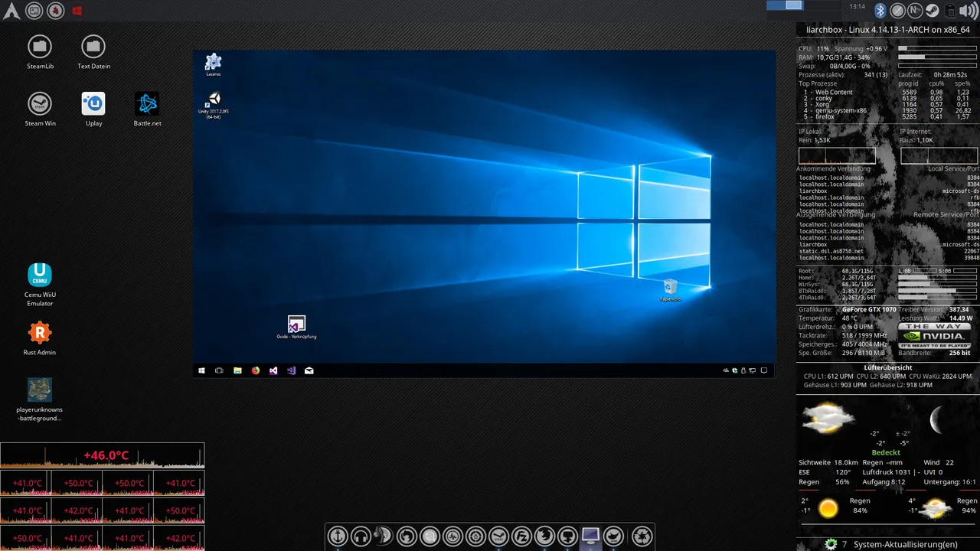Click the anchor icon in the dock

point(338,536)
